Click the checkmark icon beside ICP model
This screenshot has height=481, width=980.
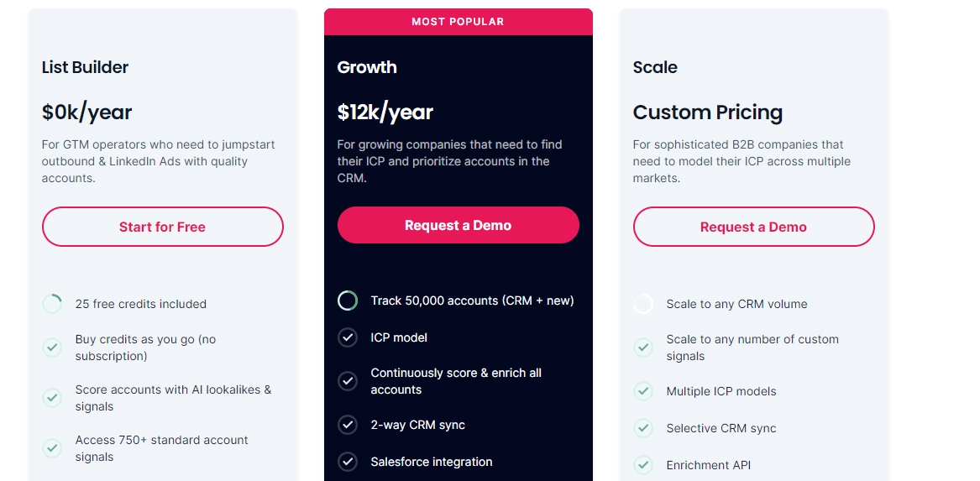tap(348, 338)
